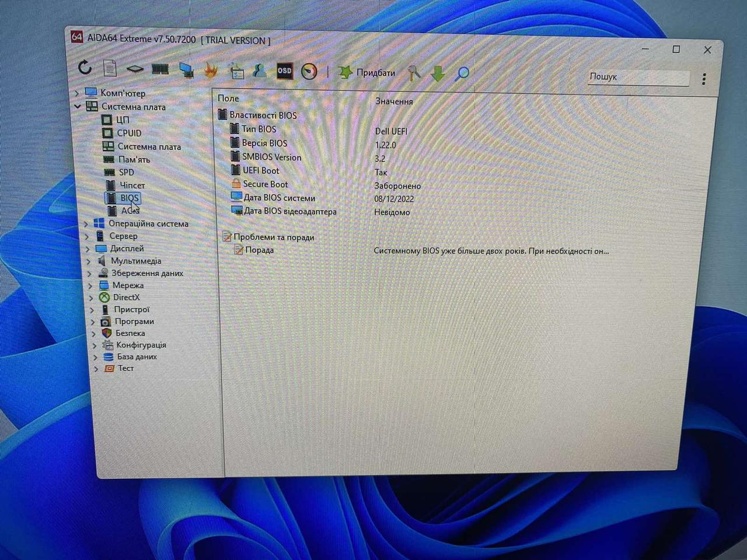This screenshot has height=560, width=747.
Task: Maximize the AIDA64 window
Action: 676,50
